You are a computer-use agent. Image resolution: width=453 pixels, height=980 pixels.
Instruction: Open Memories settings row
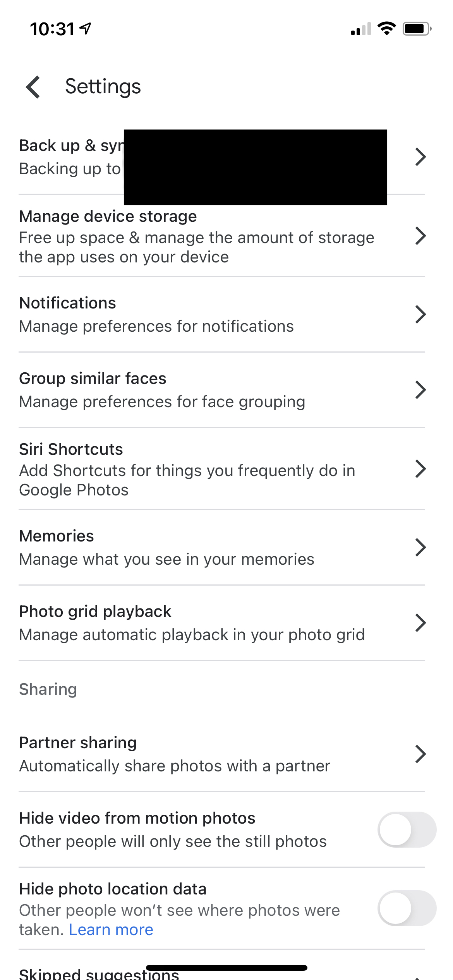point(222,547)
